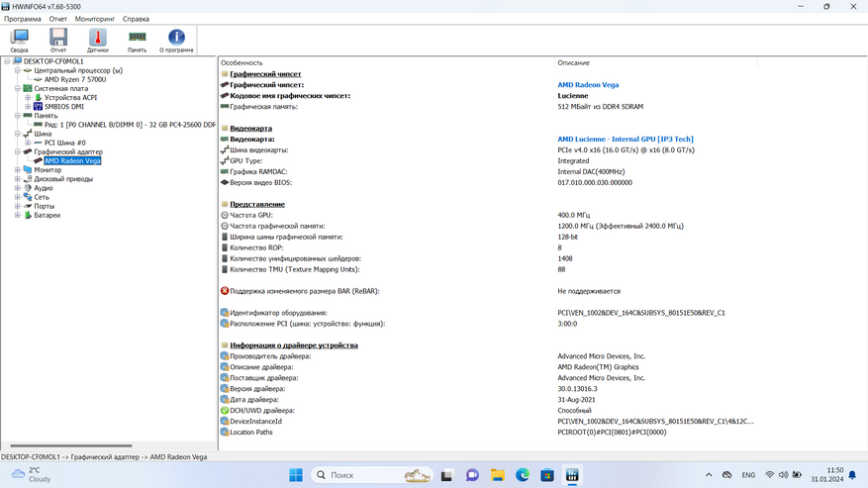
Task: Click the Количество ROP chip icon
Action: pos(225,247)
